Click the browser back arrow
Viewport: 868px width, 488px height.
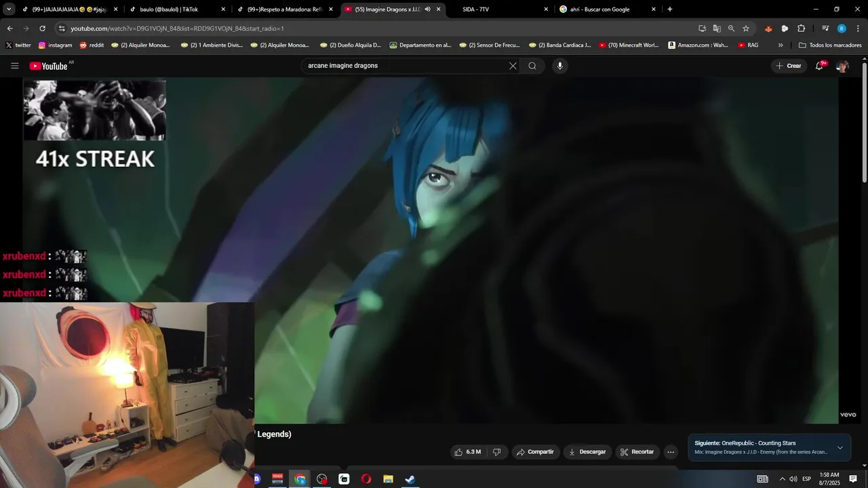coord(10,28)
